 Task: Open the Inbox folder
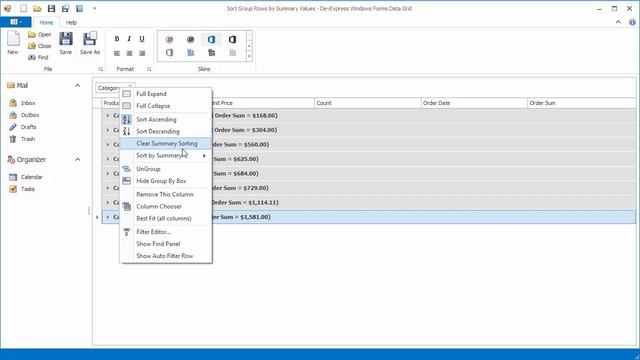22,103
